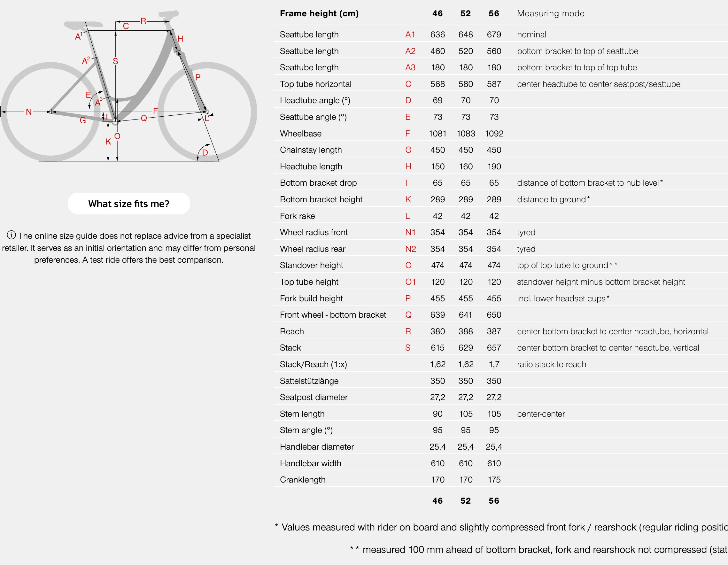
Task: Click the G chainstay label in diagram
Action: pos(83,120)
